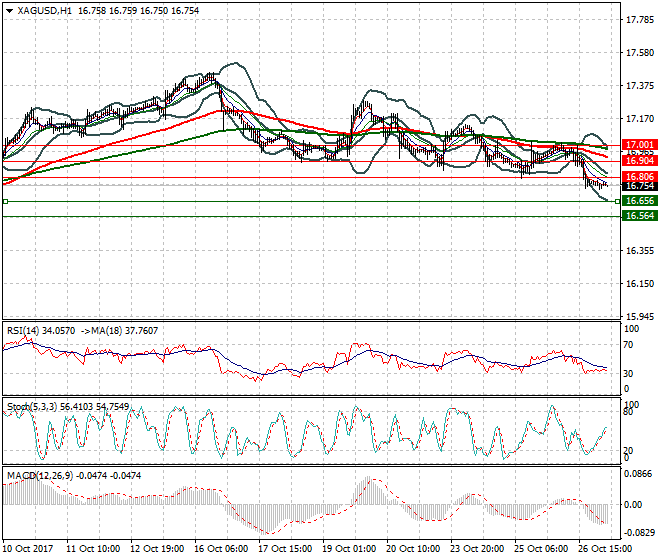Select the 17.170 price axis value
The image size is (660, 560).
tap(640, 119)
